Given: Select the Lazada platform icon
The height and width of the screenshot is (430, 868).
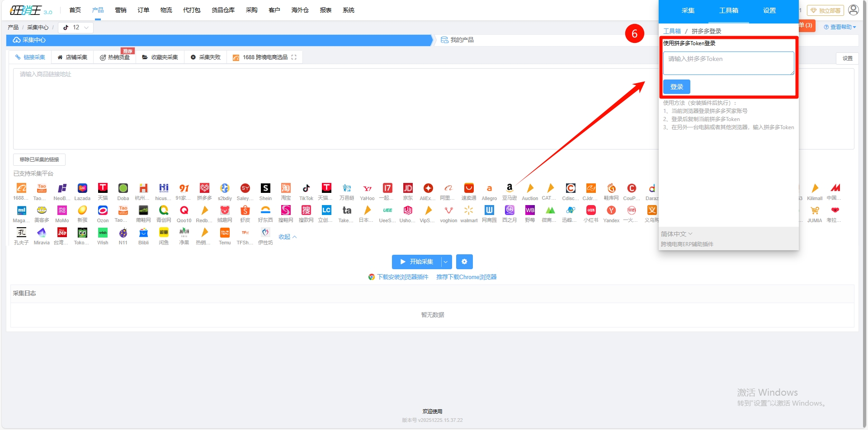Looking at the screenshot, I should (82, 188).
